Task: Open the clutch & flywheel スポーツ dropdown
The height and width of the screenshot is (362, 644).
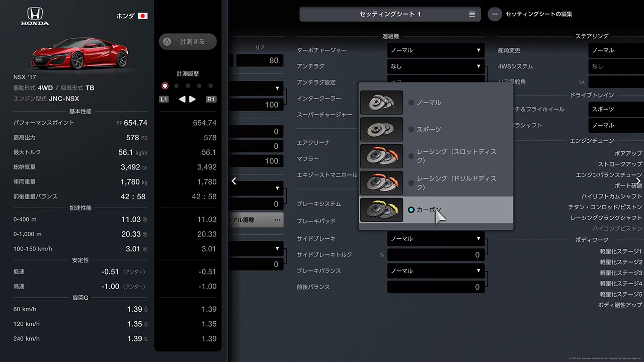Action: (616, 109)
